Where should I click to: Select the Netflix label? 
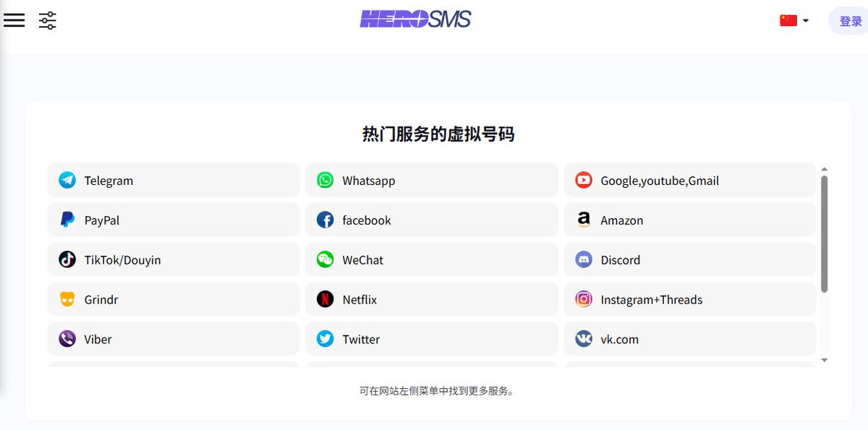pyautogui.click(x=359, y=300)
